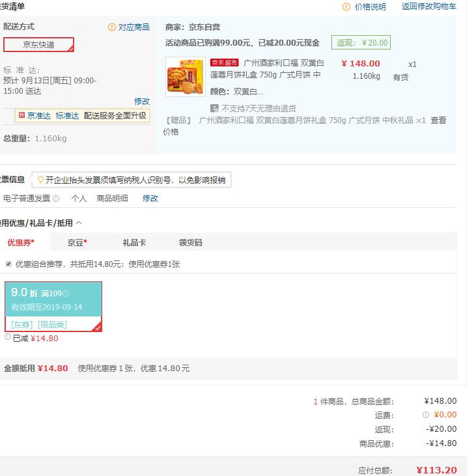
Task: Go back via 返回修改购物车
Action: [x=429, y=7]
